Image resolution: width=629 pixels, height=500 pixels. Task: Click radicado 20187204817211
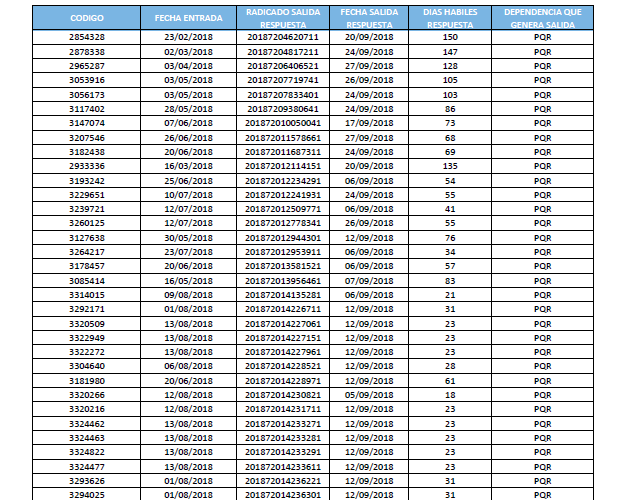[x=283, y=52]
